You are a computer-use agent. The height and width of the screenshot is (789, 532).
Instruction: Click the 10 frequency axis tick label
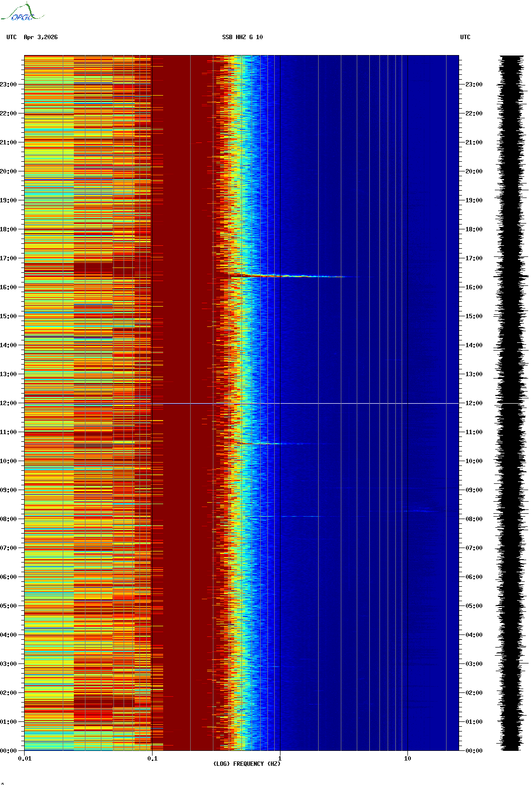pos(407,759)
